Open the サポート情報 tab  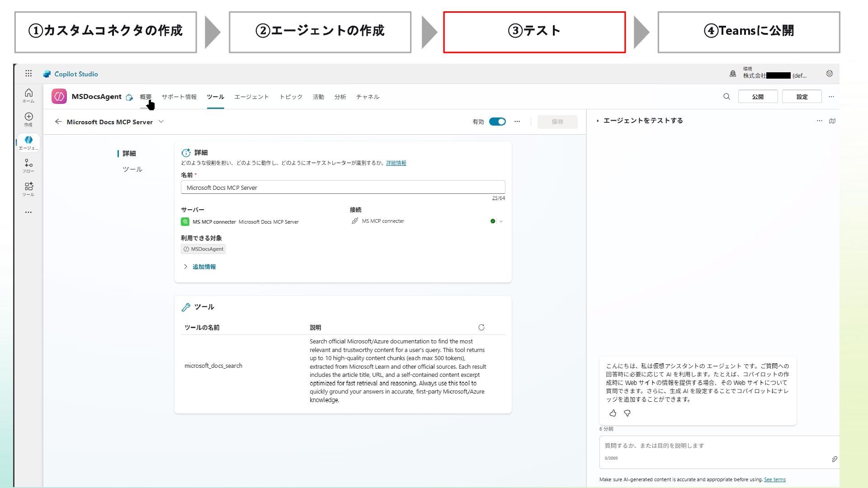coord(179,97)
